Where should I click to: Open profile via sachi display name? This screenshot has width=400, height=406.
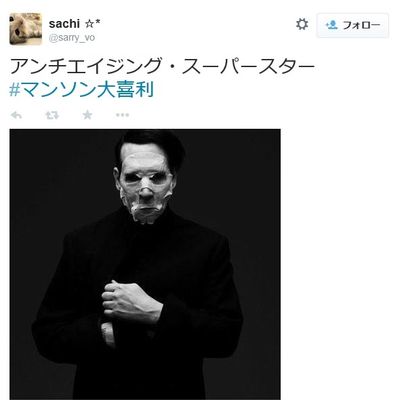[x=64, y=24]
